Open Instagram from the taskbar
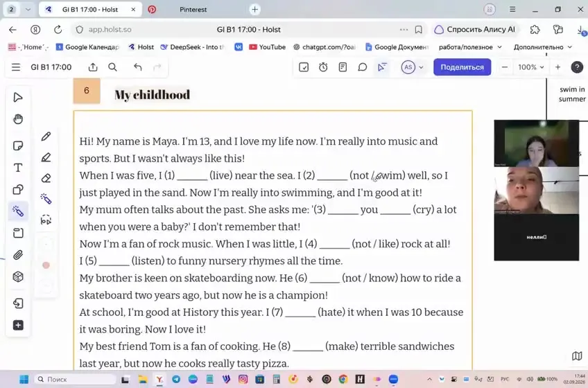Screen dimensions: 588x388 243,380
